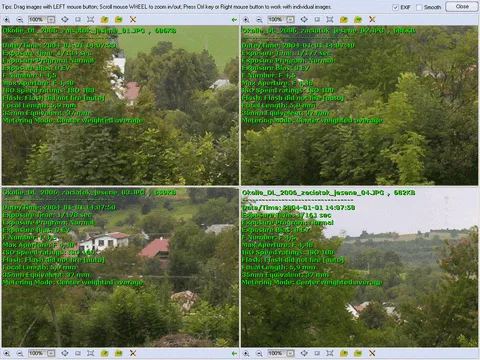
Task: Zoom in on image _04 using its magnifier-plus icon
Action: [246, 353]
